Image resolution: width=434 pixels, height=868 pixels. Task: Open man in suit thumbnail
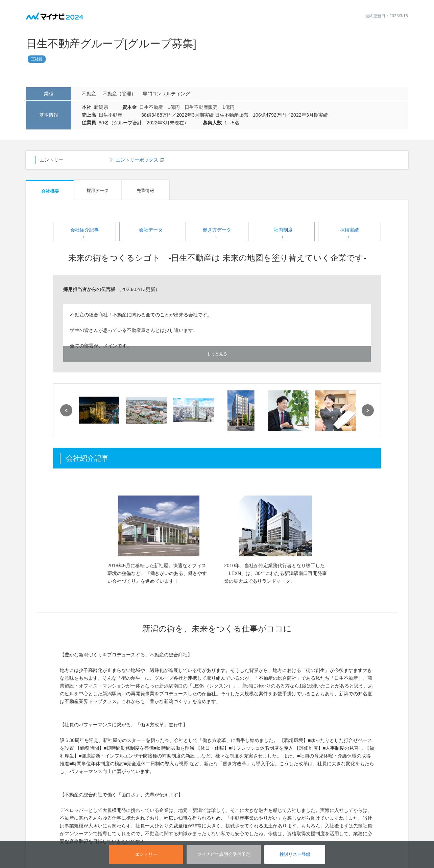[x=288, y=410]
